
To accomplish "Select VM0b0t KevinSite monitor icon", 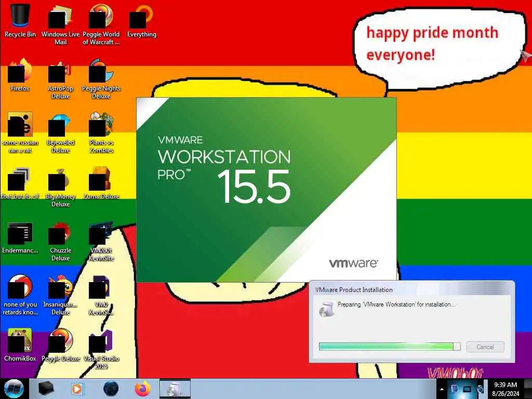I will click(101, 241).
